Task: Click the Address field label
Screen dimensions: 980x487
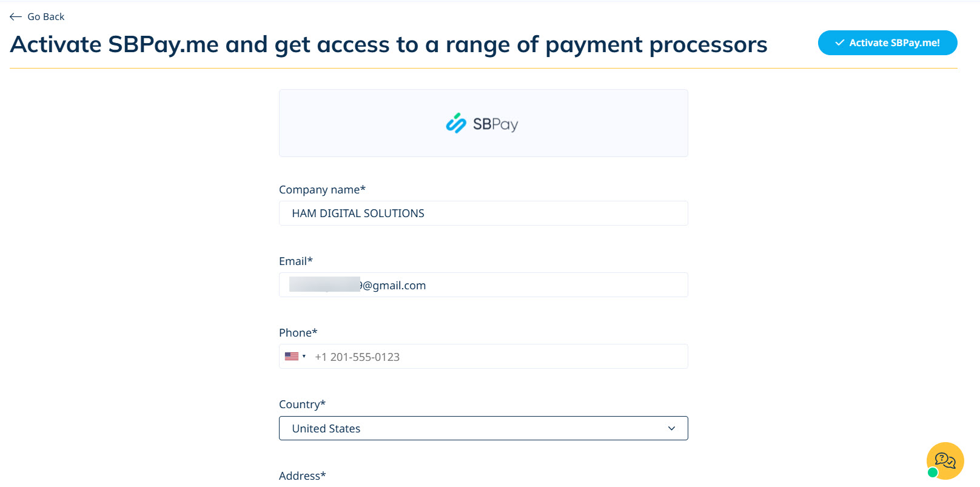Action: pyautogui.click(x=301, y=475)
